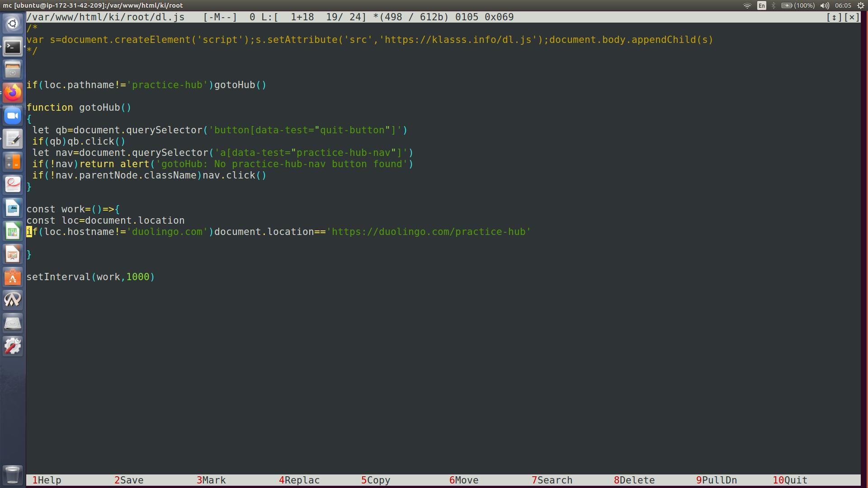Open the 9PullDn menu
Image resolution: width=868 pixels, height=488 pixels.
click(x=717, y=480)
